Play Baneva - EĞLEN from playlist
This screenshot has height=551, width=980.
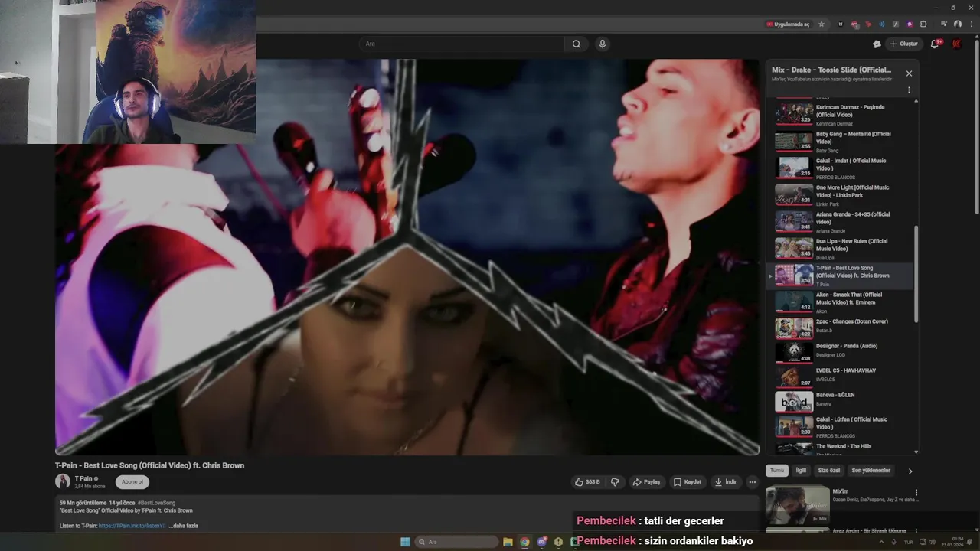point(840,401)
